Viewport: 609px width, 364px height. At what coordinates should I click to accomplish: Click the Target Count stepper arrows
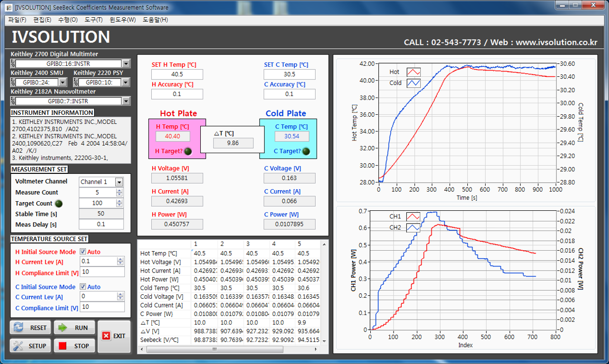point(119,203)
